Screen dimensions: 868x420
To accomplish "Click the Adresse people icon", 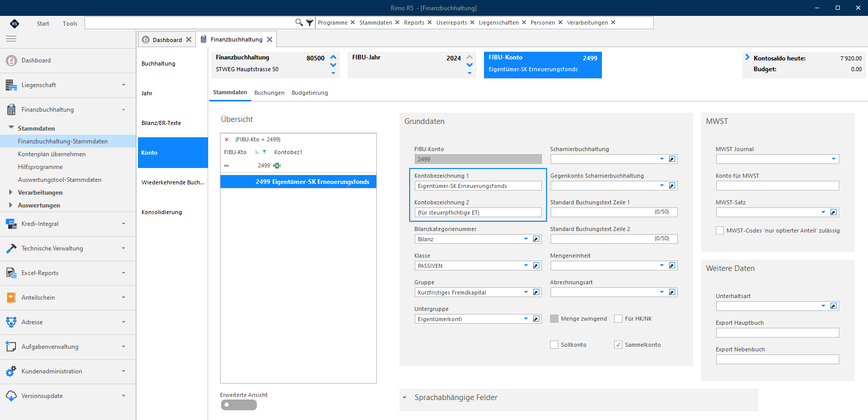I will coord(11,322).
